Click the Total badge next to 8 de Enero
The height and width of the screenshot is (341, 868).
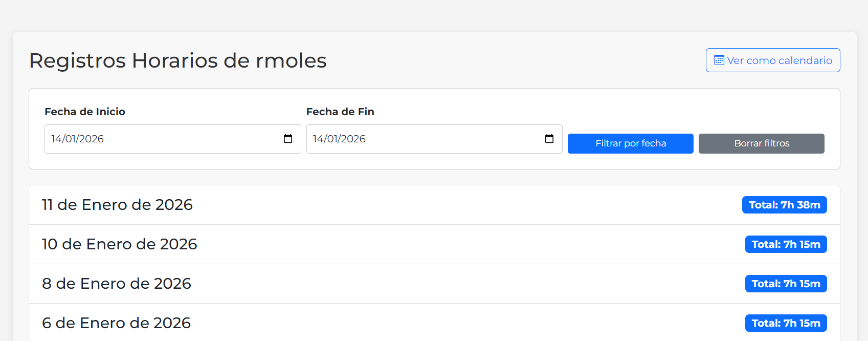coord(786,283)
